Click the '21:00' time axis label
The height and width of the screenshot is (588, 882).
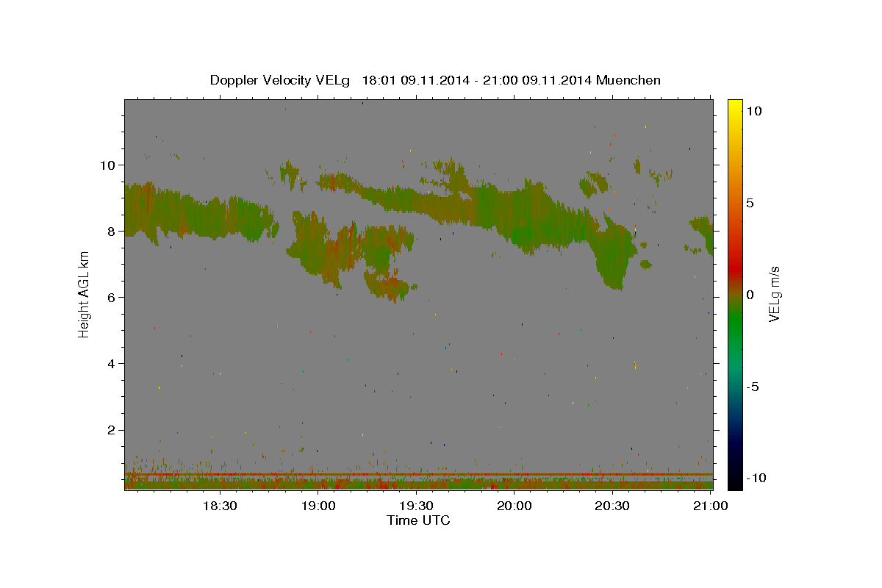711,506
